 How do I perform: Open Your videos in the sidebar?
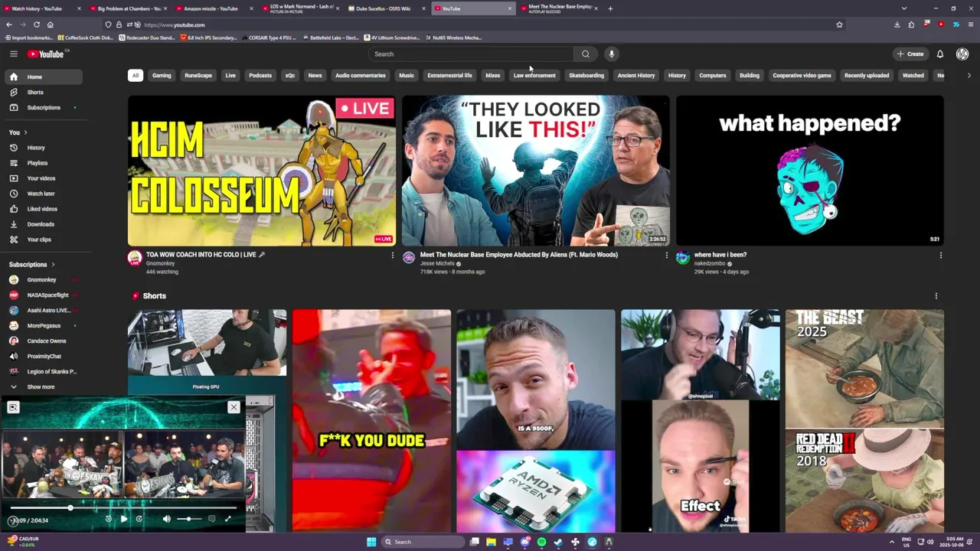point(41,178)
